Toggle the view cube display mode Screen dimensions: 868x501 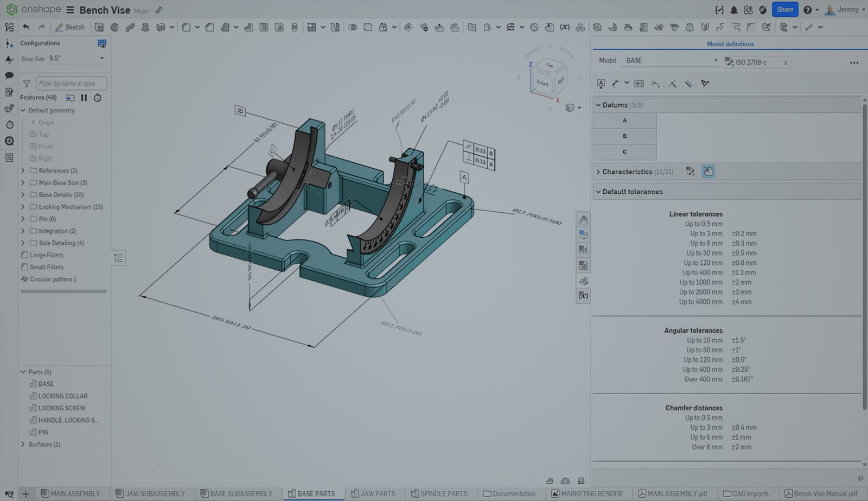(x=570, y=107)
